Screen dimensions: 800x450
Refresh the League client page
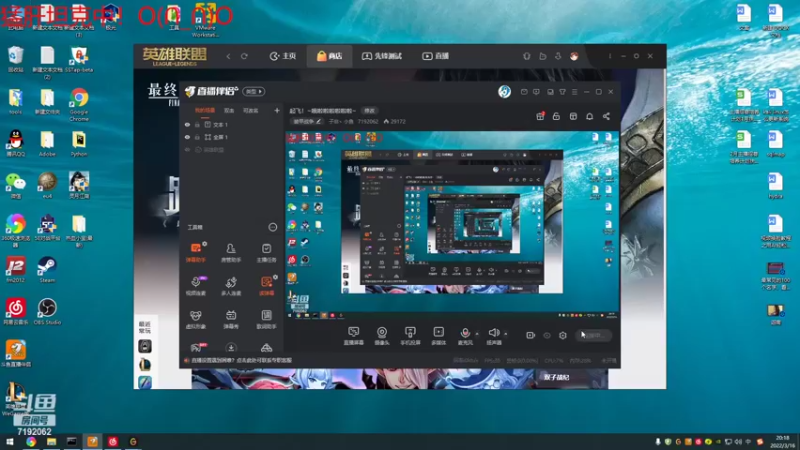(x=244, y=56)
